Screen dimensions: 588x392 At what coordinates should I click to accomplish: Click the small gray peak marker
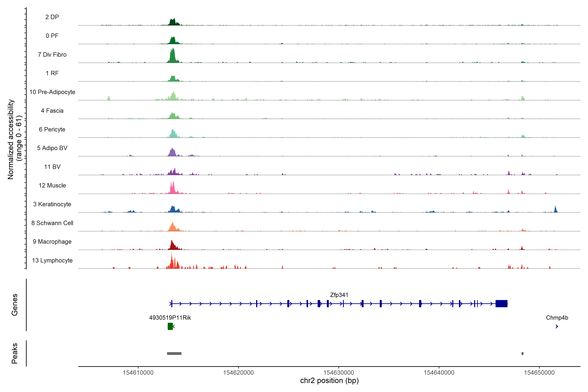pos(522,353)
